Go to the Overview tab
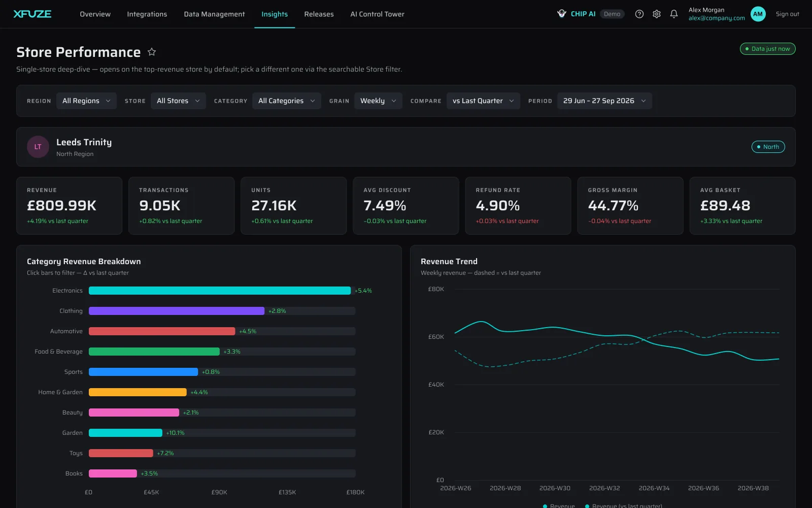This screenshot has width=812, height=508. tap(95, 14)
